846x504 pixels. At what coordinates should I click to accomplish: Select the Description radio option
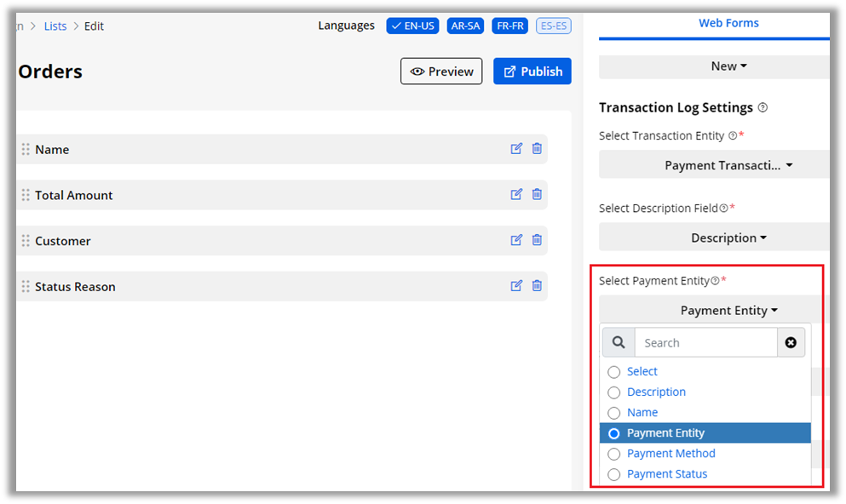click(613, 392)
